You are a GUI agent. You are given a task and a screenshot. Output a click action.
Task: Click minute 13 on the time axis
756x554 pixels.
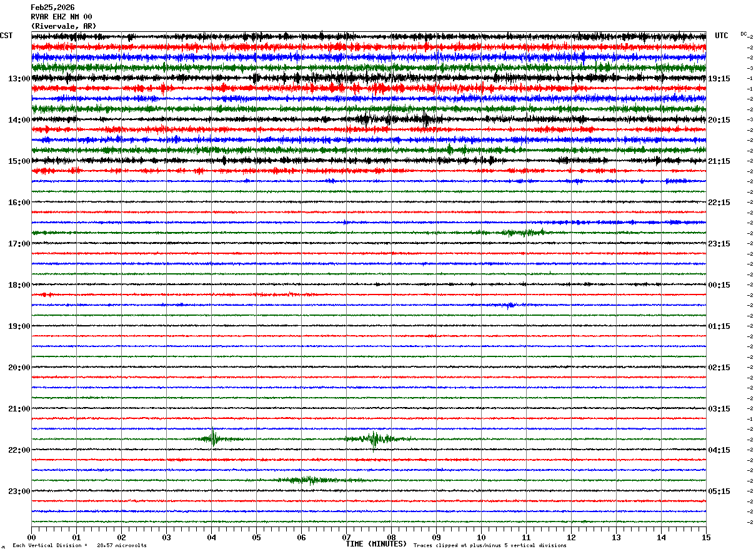point(616,537)
